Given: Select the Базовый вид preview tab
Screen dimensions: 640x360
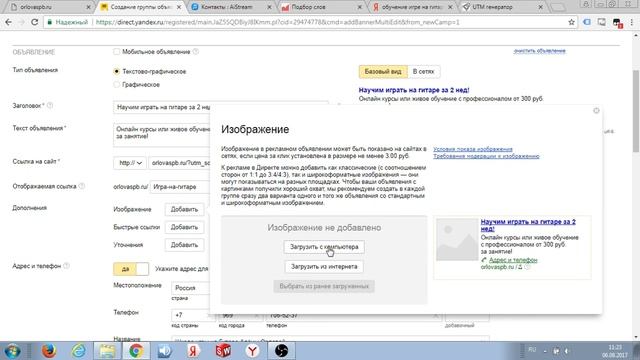Looking at the screenshot, I should click(x=383, y=71).
